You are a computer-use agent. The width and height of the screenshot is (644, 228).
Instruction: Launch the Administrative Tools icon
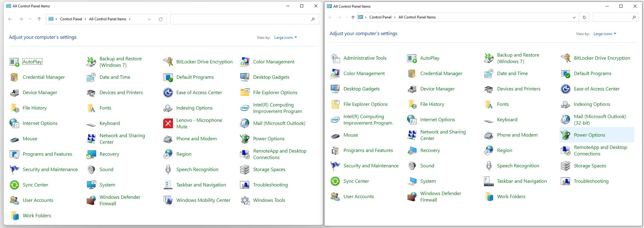click(x=335, y=58)
